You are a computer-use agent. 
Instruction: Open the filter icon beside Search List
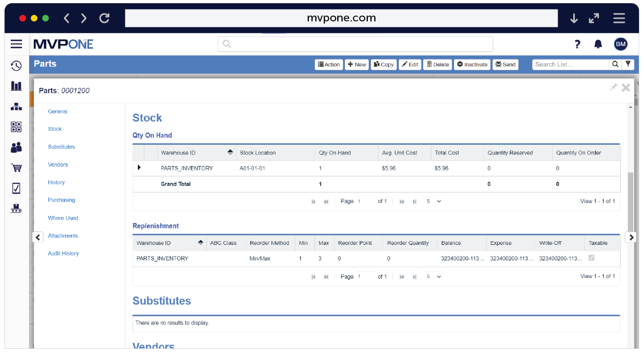[628, 64]
